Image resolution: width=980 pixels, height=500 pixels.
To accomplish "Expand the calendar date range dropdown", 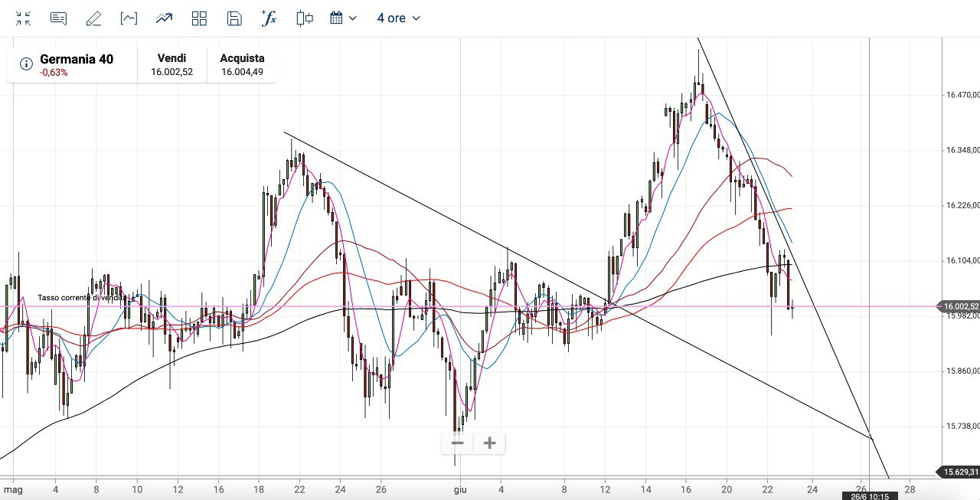I will [x=343, y=18].
